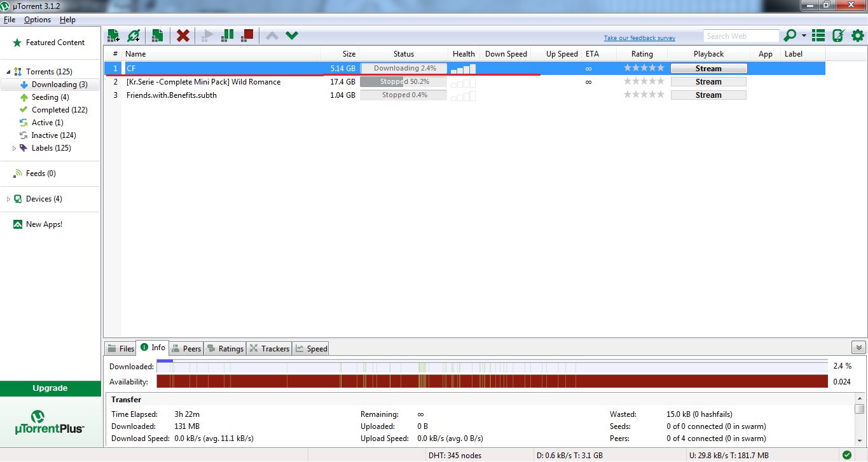The width and height of the screenshot is (868, 462).
Task: Click the µTorrentPlus banner
Action: (x=50, y=423)
